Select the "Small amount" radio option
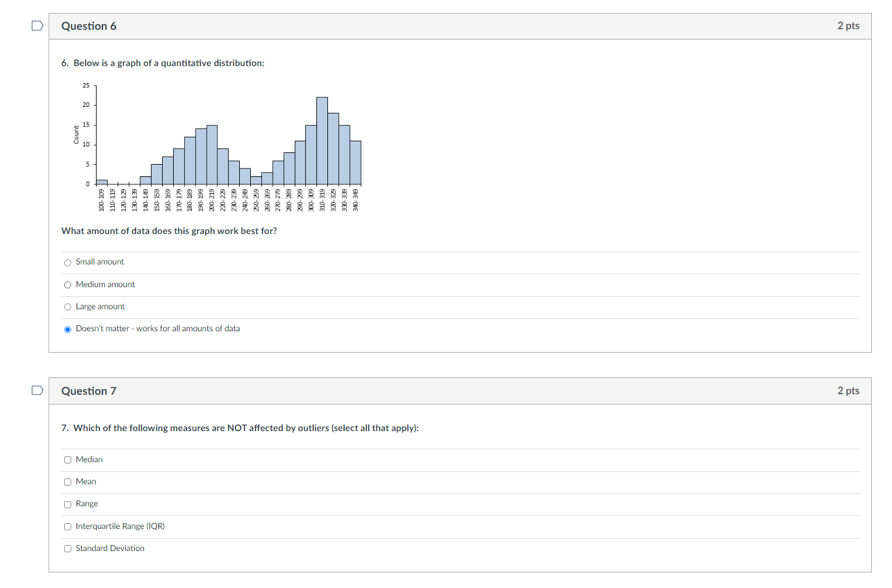 pos(67,263)
